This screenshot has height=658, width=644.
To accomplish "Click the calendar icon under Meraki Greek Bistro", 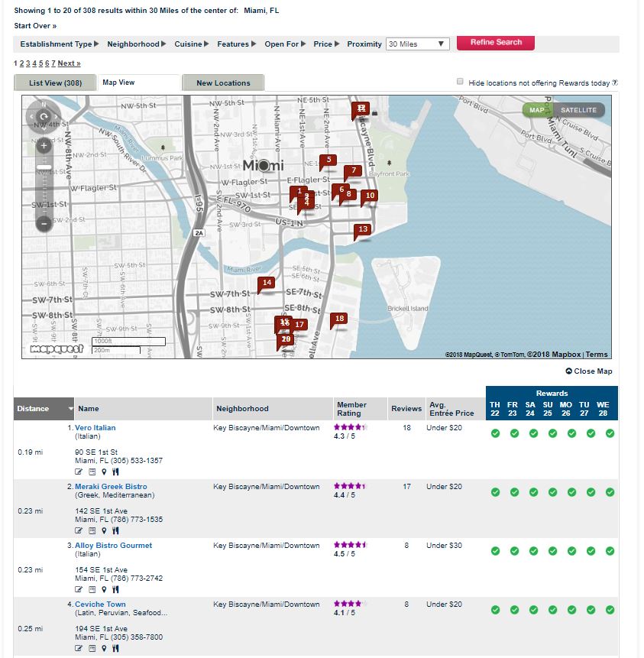I will pyautogui.click(x=92, y=530).
